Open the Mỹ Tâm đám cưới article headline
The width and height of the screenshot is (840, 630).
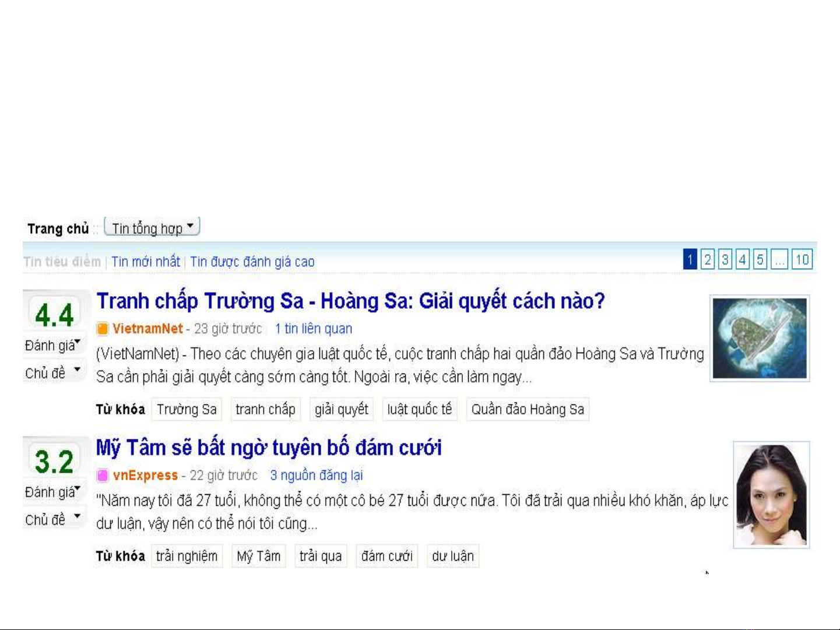pyautogui.click(x=269, y=448)
